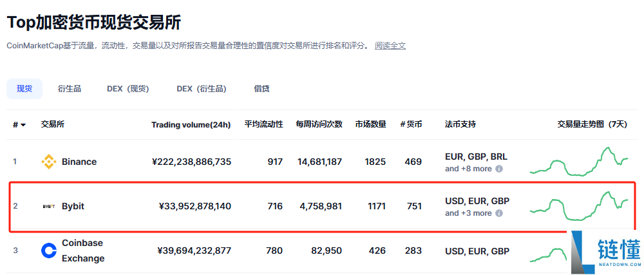Screen dimensions: 644x275
Task: Click Bybit volume ¥33,952,878,140
Action: (x=195, y=207)
